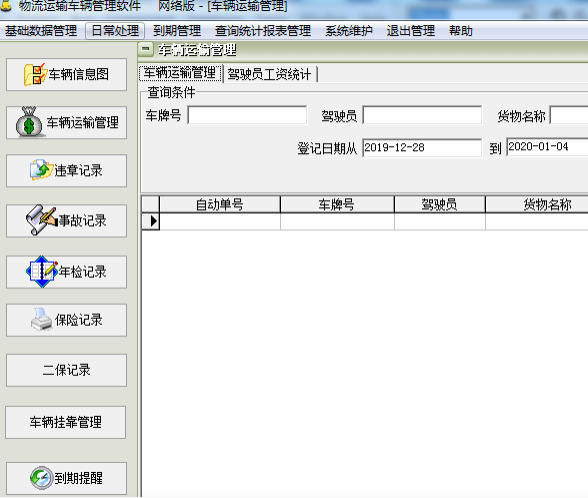Select the first row via its arrow indicator
Image resolution: width=588 pixels, height=498 pixels.
pos(151,221)
